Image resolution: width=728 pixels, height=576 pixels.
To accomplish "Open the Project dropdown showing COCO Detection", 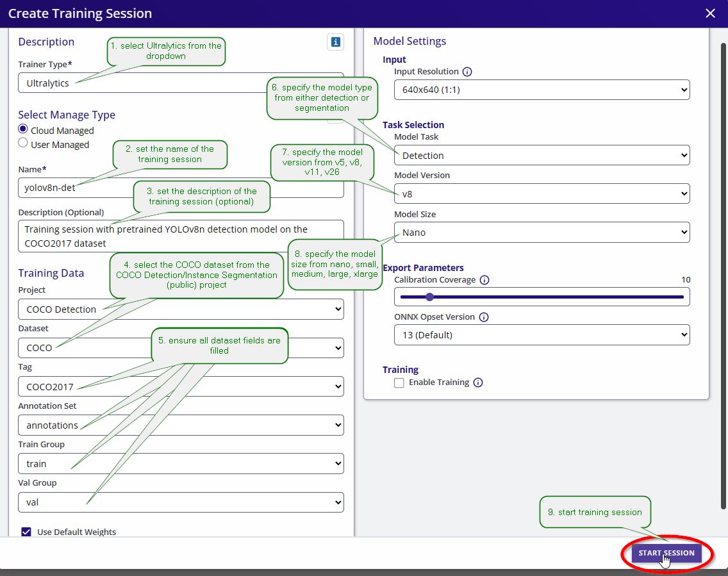I will (x=181, y=309).
